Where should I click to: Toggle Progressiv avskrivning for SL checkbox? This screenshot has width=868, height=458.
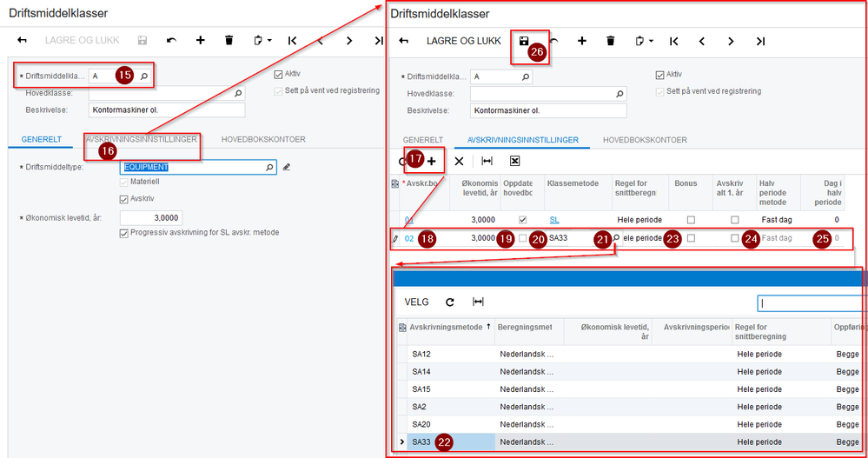pos(124,233)
